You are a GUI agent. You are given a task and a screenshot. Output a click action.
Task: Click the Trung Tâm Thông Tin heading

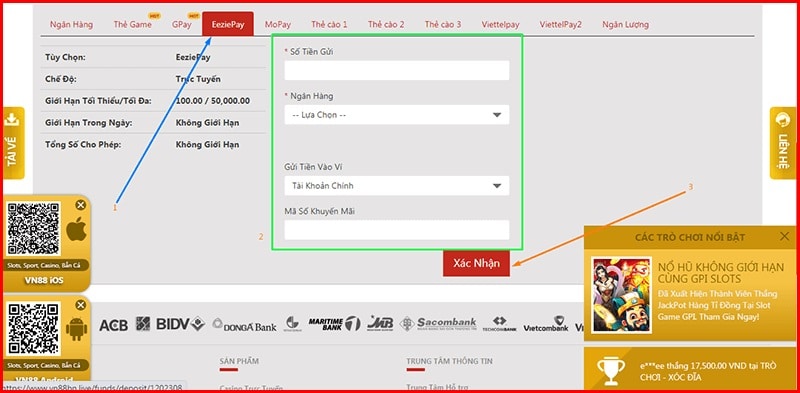pos(449,361)
